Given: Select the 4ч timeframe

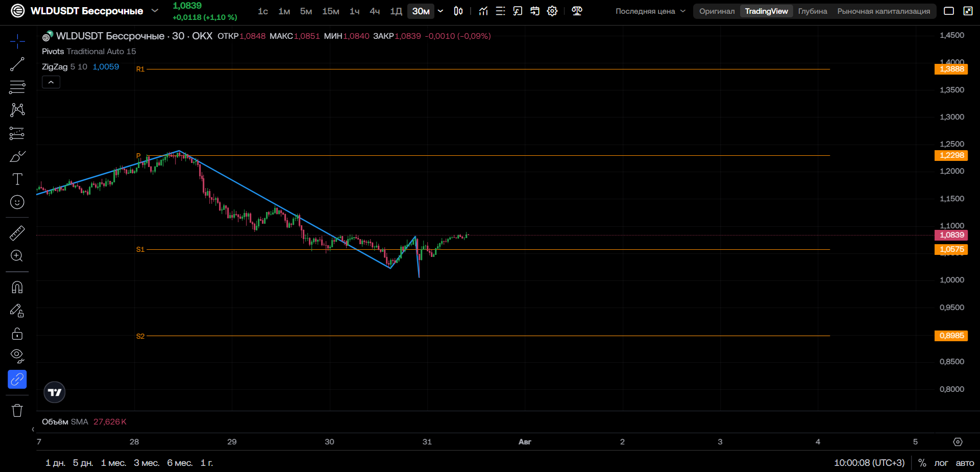Looking at the screenshot, I should tap(375, 11).
